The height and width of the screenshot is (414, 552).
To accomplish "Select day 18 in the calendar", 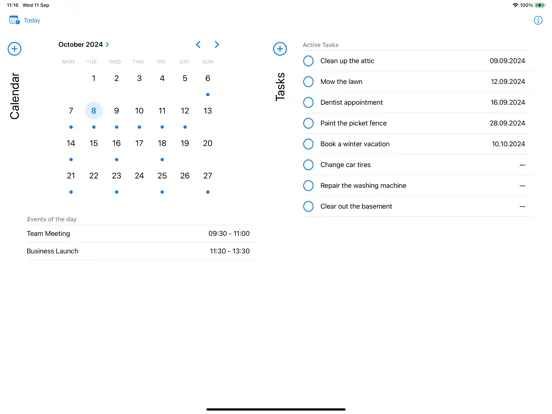I will click(162, 143).
